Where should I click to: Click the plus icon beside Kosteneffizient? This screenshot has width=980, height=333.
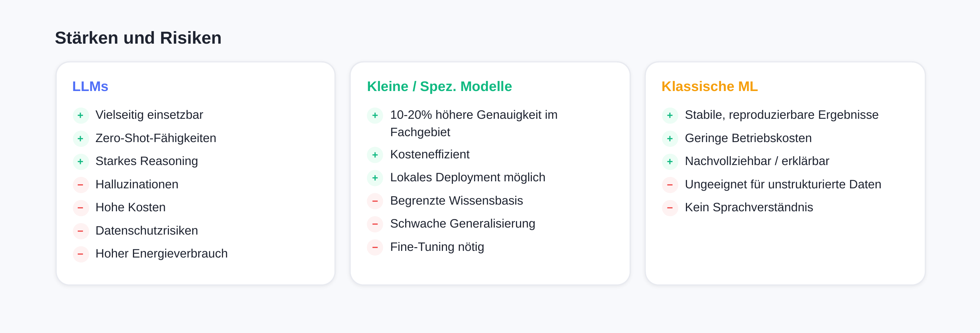375,155
